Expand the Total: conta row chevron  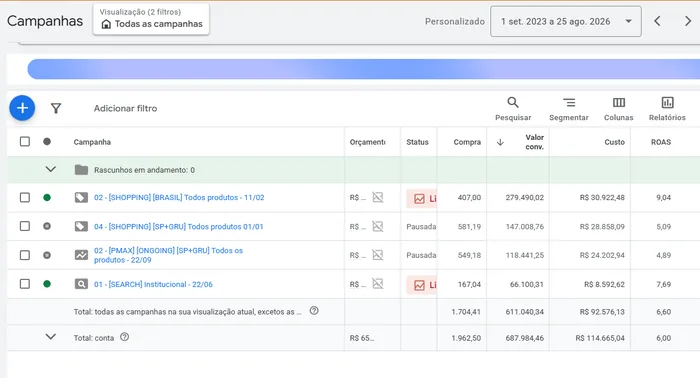pos(51,337)
